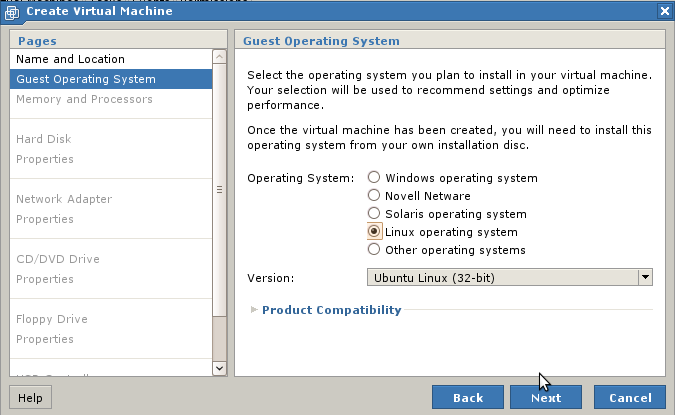Select Solaris operating system radio button
Image resolution: width=675 pixels, height=415 pixels.
[x=375, y=214]
